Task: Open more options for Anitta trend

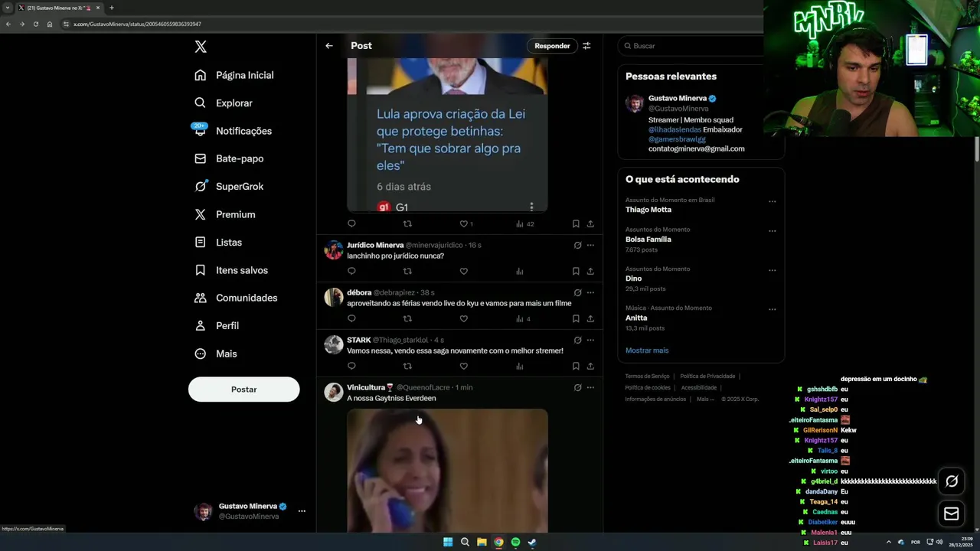Action: coord(772,310)
